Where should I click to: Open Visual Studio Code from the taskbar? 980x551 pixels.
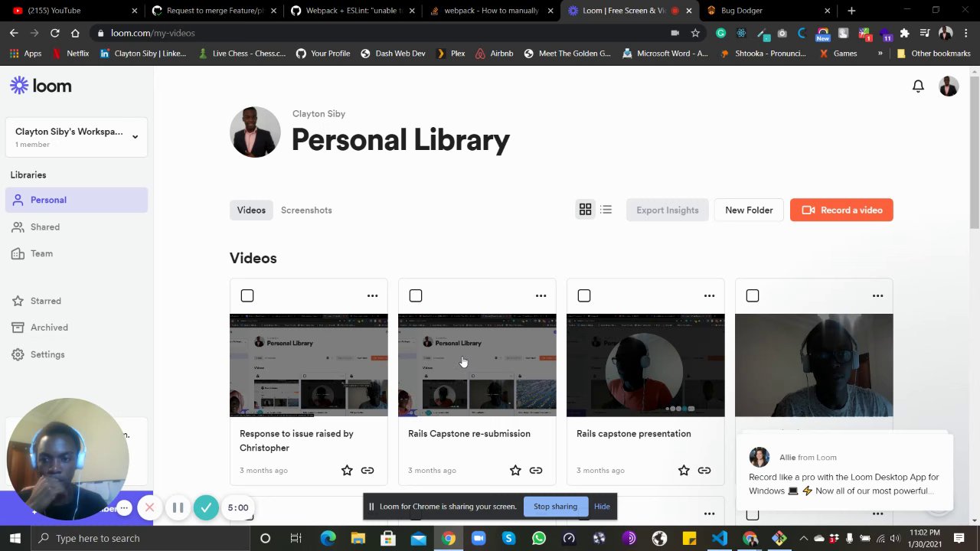click(720, 538)
